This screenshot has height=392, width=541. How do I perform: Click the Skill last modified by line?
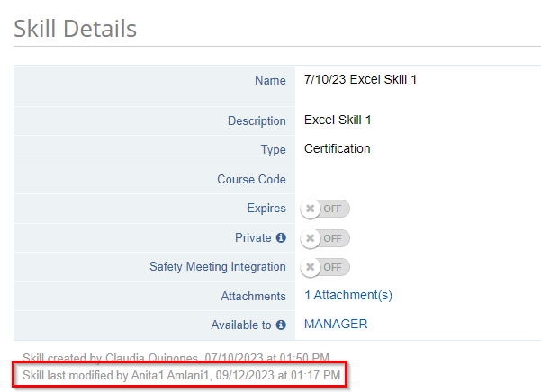181,374
